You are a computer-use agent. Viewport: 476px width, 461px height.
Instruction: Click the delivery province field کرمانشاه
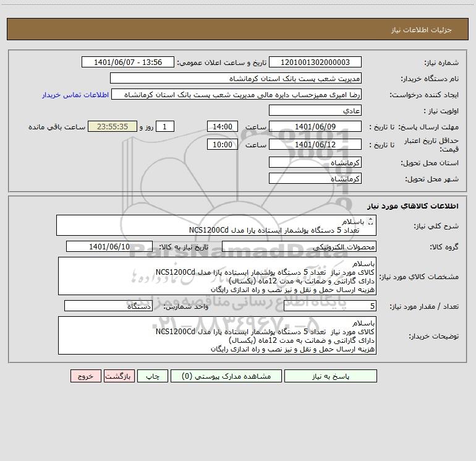tap(315, 162)
